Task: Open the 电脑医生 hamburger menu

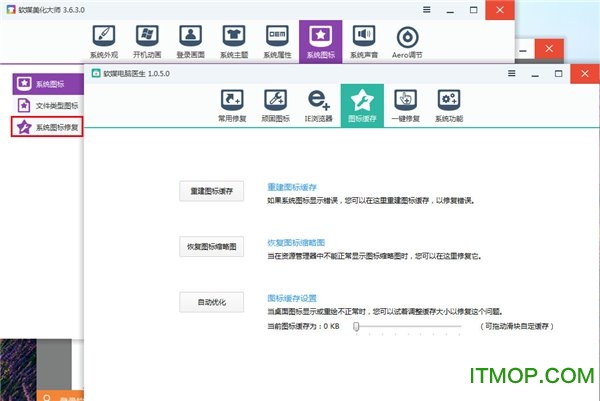Action: point(512,73)
